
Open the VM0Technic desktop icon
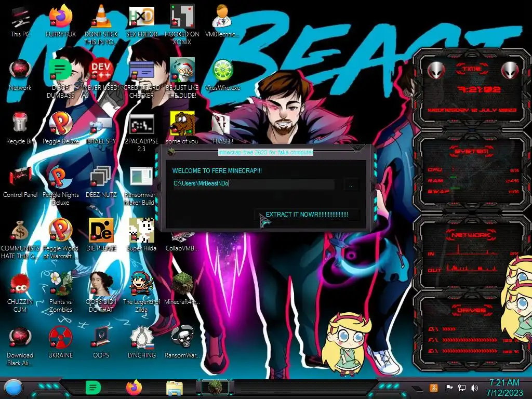(x=222, y=21)
